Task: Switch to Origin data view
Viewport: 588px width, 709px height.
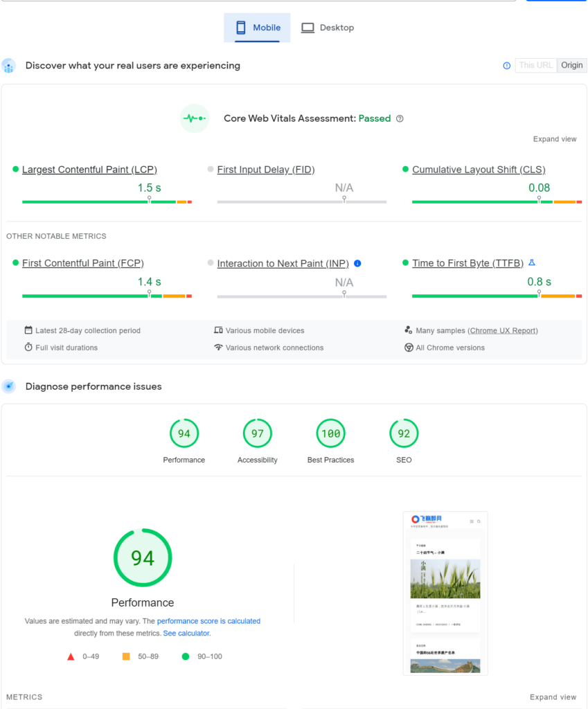Action: 572,65
